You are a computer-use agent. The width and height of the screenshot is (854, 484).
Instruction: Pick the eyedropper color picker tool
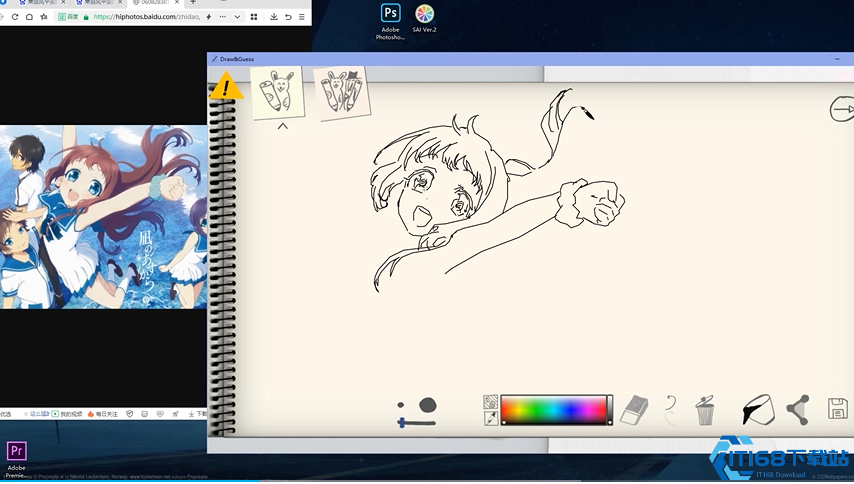point(491,419)
